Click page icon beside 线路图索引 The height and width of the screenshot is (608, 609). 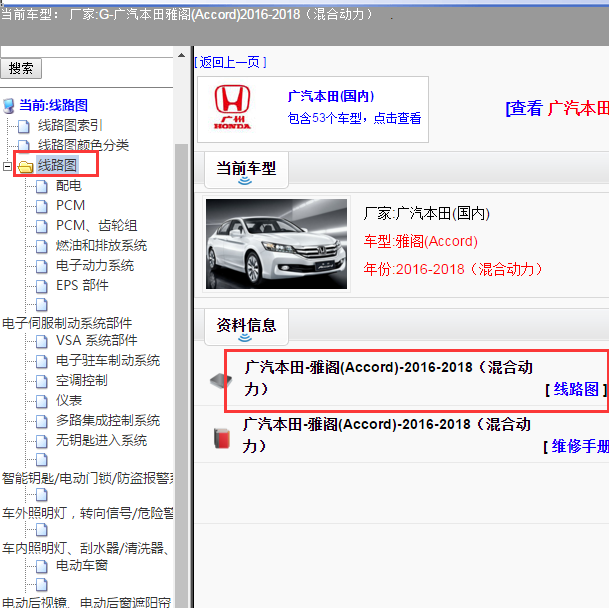[x=23, y=126]
